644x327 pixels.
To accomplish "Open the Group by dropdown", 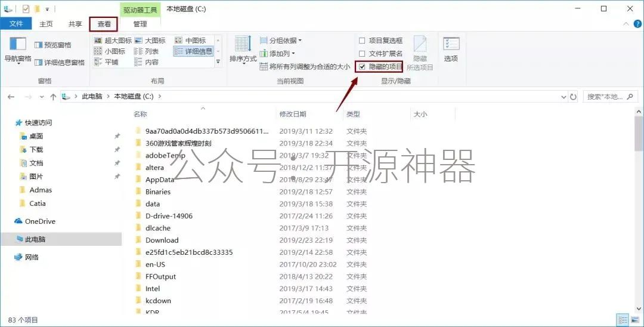I will click(285, 41).
